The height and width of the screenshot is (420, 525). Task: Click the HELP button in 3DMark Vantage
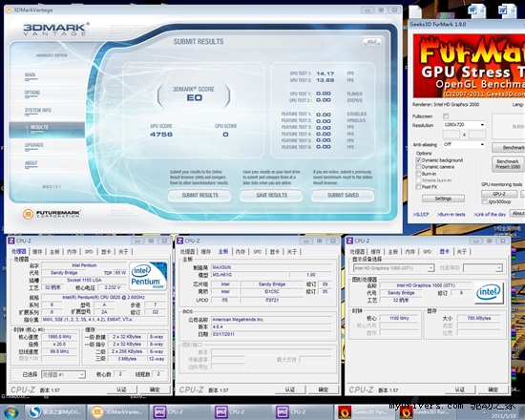pos(371,42)
